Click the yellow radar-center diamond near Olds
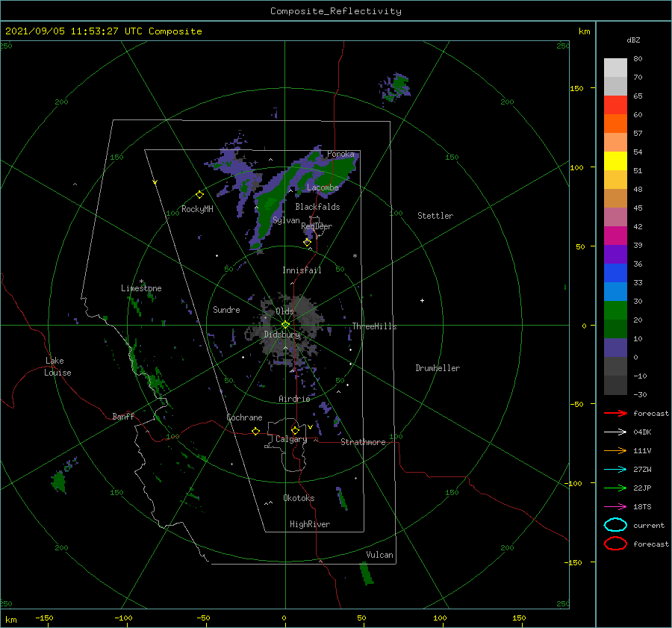The height and width of the screenshot is (628, 672). (285, 325)
